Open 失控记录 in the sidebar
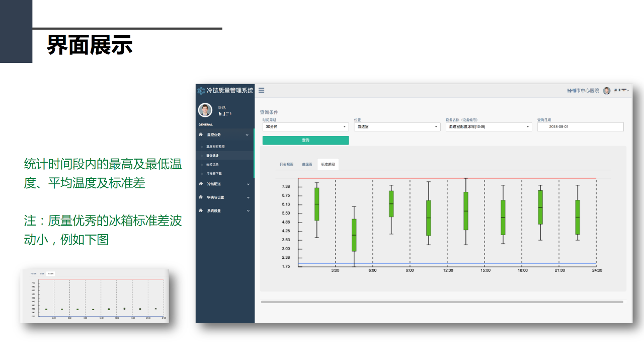 (x=212, y=165)
